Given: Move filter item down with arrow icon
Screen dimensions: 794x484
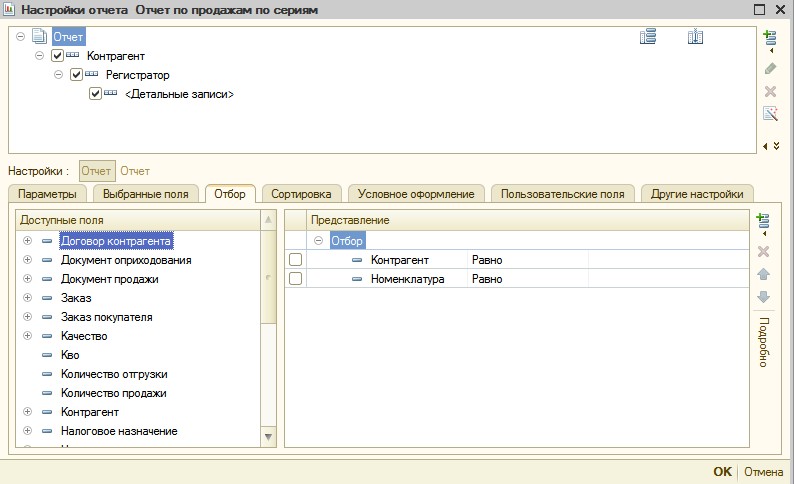Looking at the screenshot, I should (763, 297).
